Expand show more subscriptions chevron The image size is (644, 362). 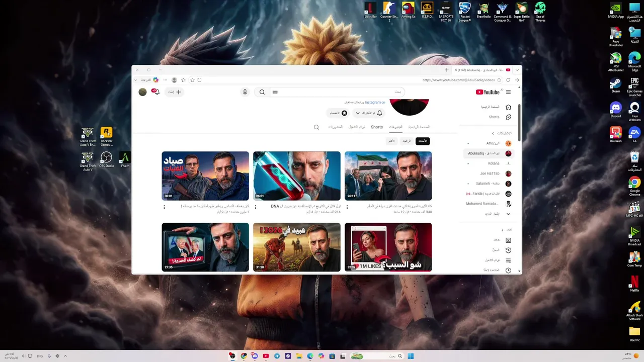[508, 214]
